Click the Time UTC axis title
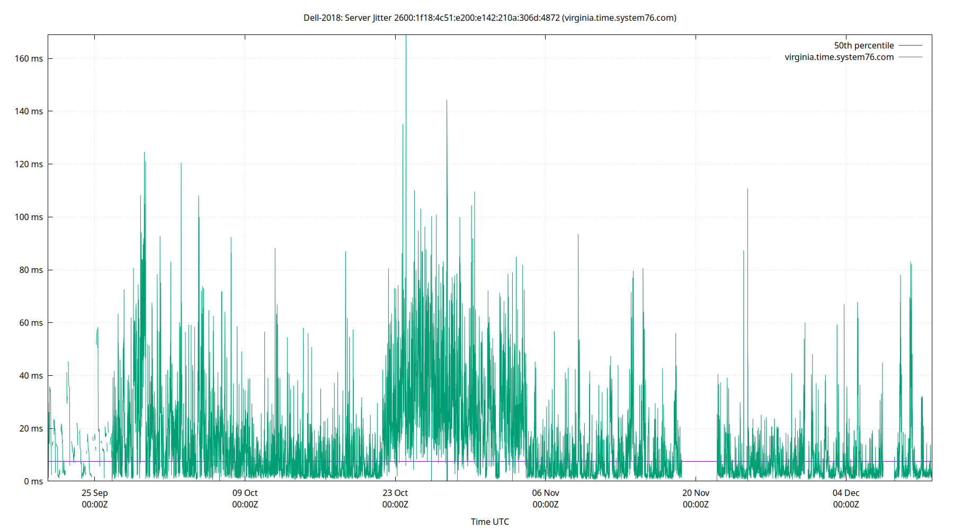Viewport: 980px width, 530px height. (490, 522)
